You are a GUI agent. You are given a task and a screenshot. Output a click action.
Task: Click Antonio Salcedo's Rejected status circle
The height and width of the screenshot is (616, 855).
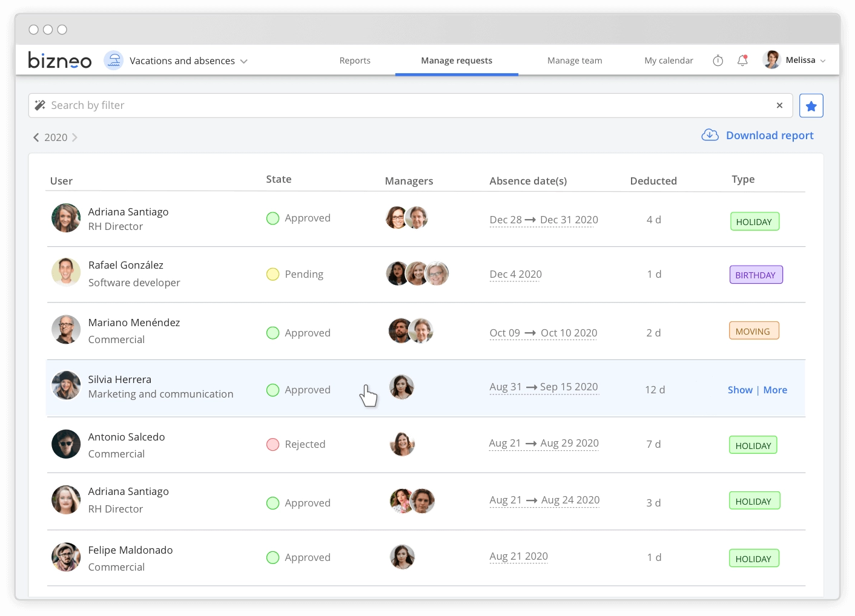272,444
